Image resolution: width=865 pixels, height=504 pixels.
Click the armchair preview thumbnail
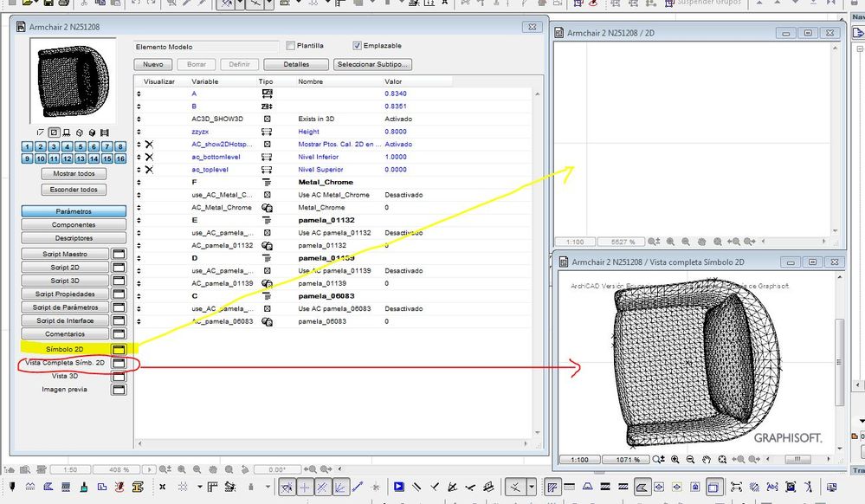(73, 83)
